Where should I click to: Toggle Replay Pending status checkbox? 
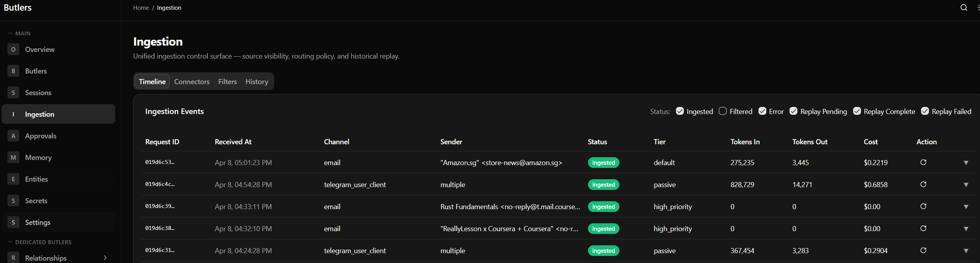793,111
